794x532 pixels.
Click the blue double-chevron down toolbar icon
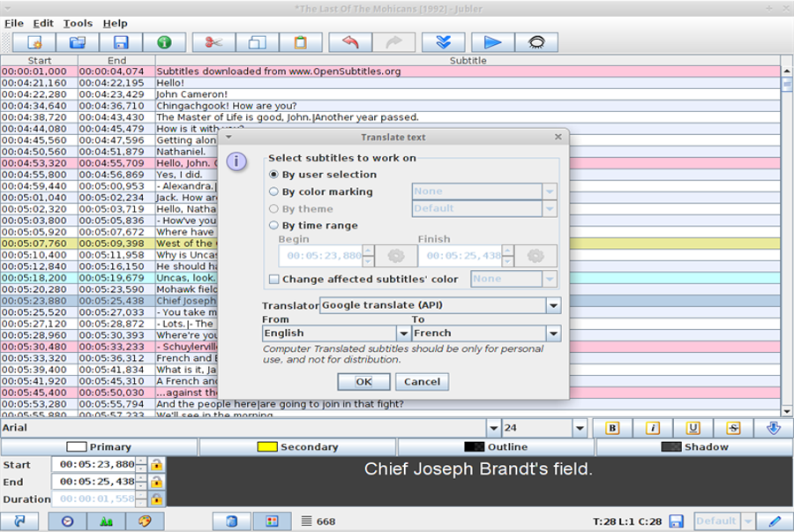pos(443,42)
